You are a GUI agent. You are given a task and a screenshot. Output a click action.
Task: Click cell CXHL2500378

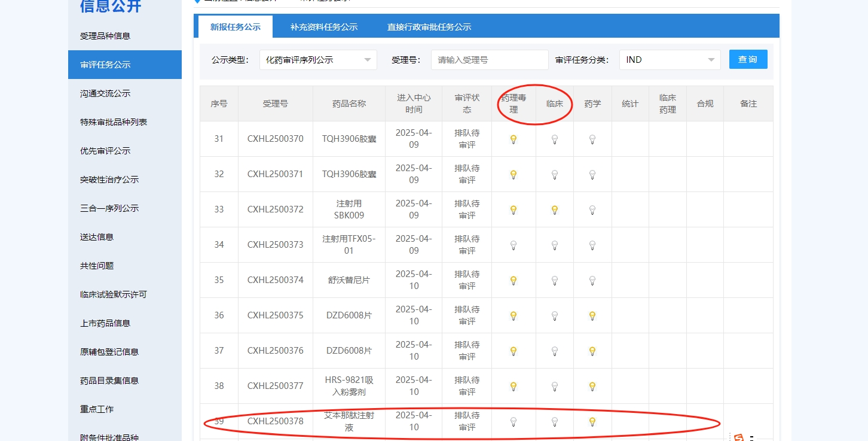pos(276,421)
